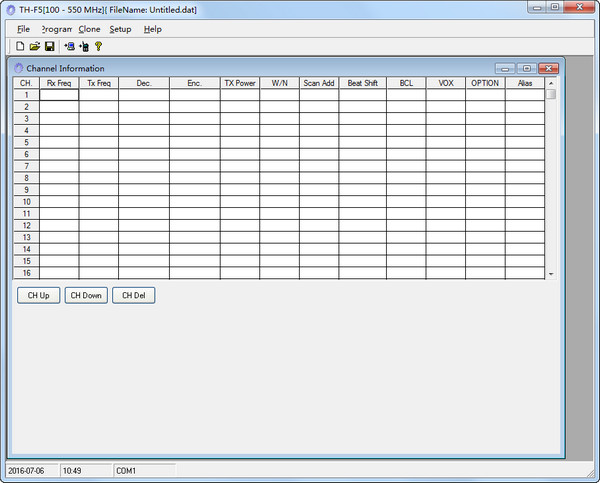Click the Alias column header
This screenshot has width=600, height=483.
pyautogui.click(x=525, y=83)
